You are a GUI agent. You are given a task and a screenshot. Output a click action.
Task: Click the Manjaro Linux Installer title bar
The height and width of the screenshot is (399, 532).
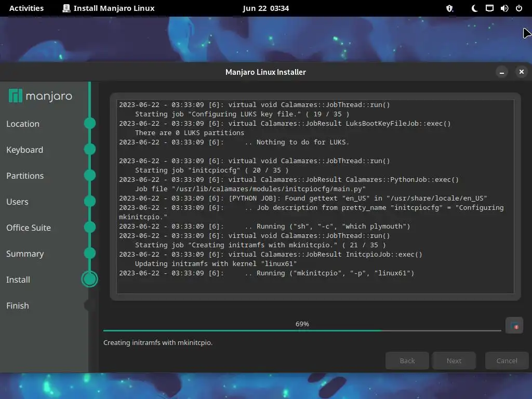coord(265,72)
